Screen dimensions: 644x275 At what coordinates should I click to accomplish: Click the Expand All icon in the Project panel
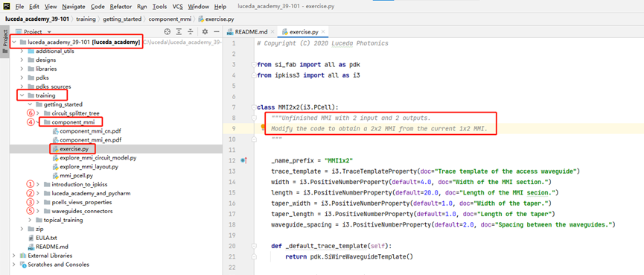179,31
